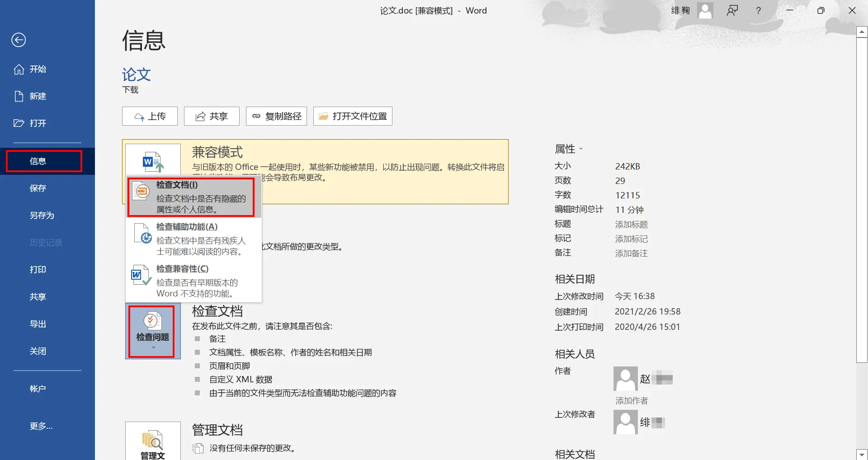Open the 另存为 page

click(47, 216)
